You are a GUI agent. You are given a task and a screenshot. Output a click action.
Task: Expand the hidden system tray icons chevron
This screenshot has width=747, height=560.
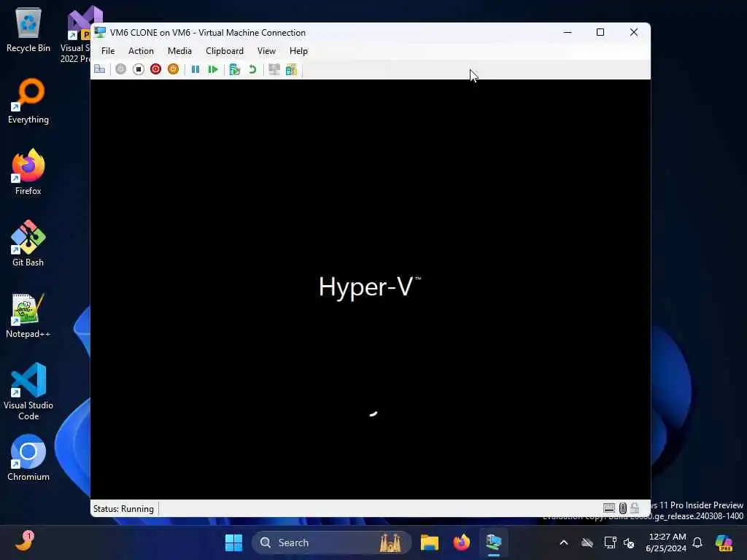(564, 542)
